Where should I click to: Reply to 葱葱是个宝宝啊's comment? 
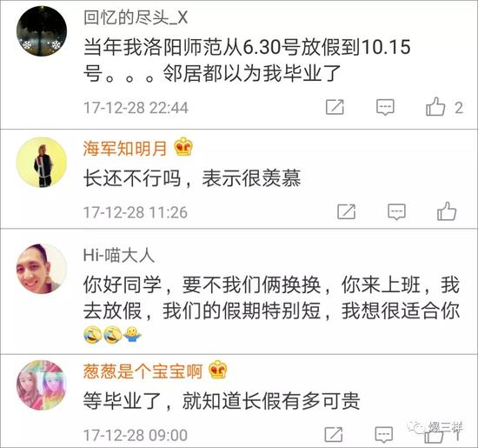pyautogui.click(x=384, y=435)
